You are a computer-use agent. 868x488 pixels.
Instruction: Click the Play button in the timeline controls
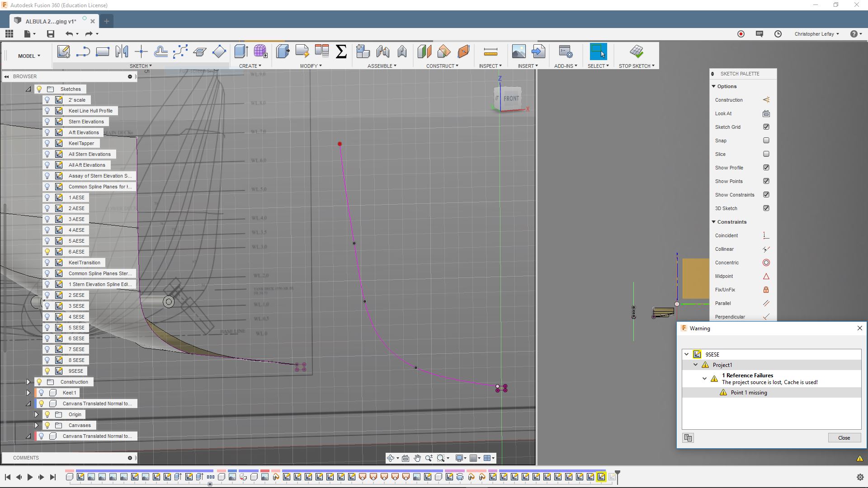click(x=30, y=477)
